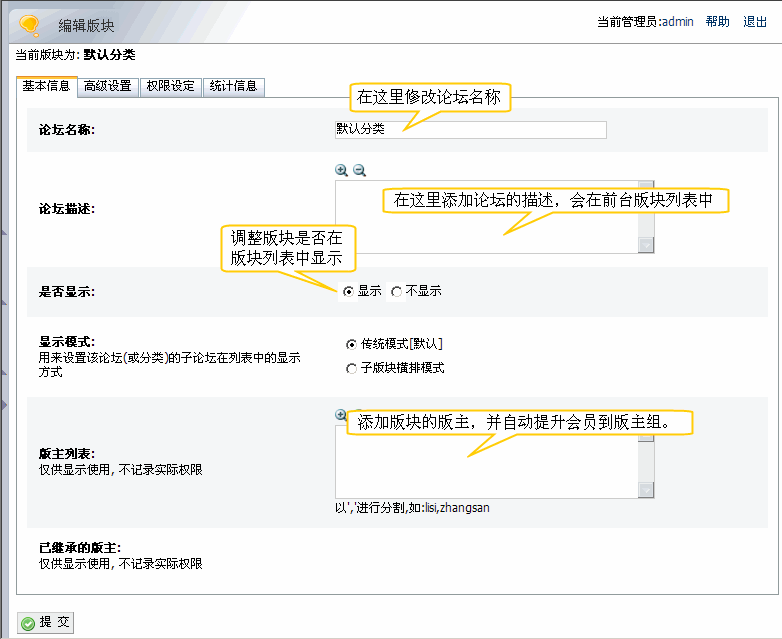Open the 统计信息 tab
Image resolution: width=782 pixels, height=639 pixels.
click(233, 86)
